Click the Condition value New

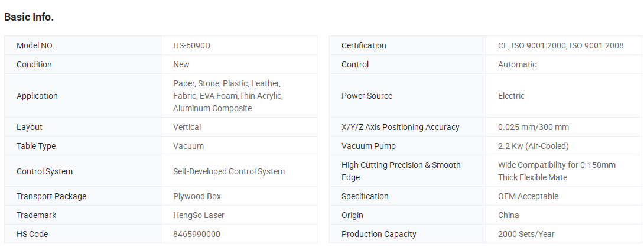click(181, 64)
